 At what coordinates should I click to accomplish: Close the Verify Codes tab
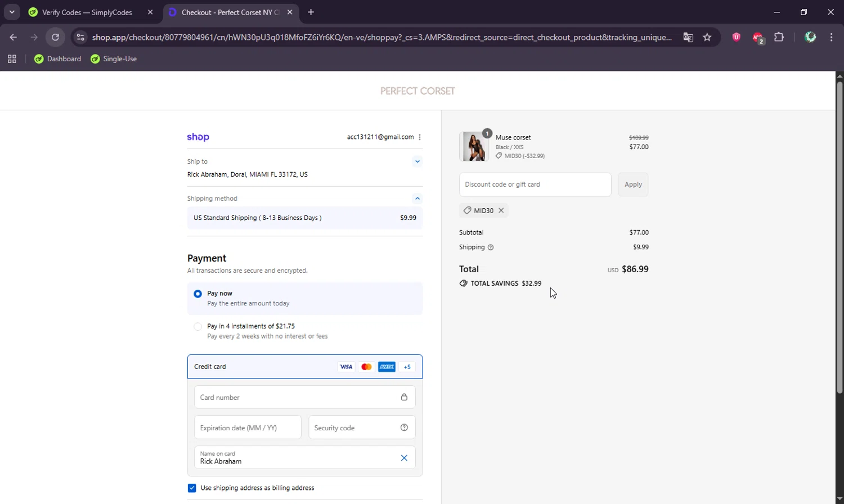coord(150,12)
